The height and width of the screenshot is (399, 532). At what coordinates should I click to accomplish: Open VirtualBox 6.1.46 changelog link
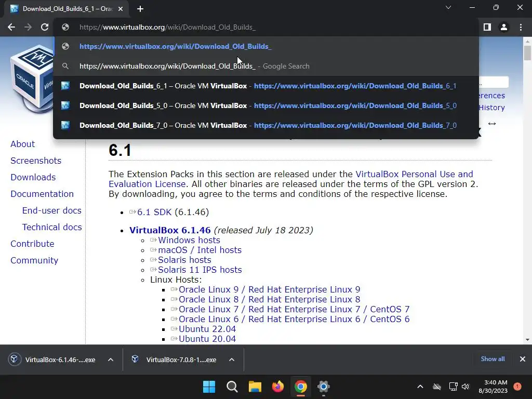[x=170, y=230]
